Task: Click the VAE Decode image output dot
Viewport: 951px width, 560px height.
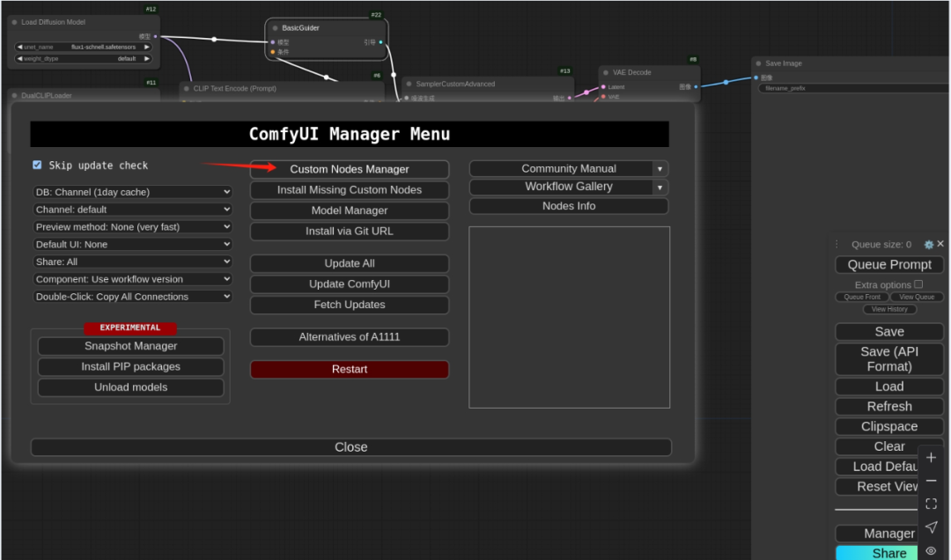Action: point(696,87)
